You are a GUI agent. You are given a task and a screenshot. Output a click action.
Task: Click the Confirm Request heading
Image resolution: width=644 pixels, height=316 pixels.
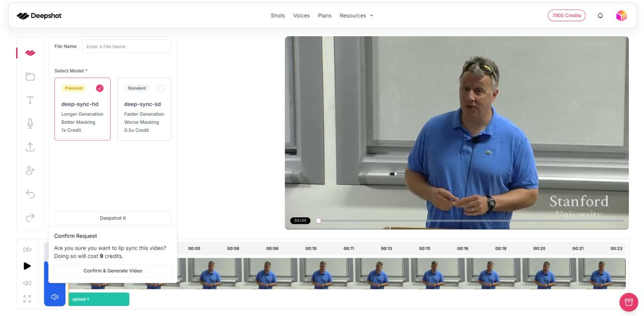[x=75, y=236]
